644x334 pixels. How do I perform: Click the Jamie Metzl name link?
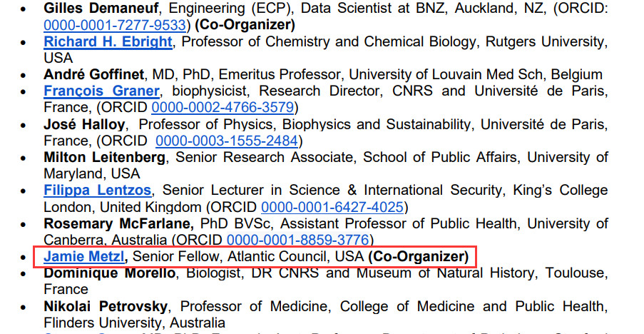85,256
